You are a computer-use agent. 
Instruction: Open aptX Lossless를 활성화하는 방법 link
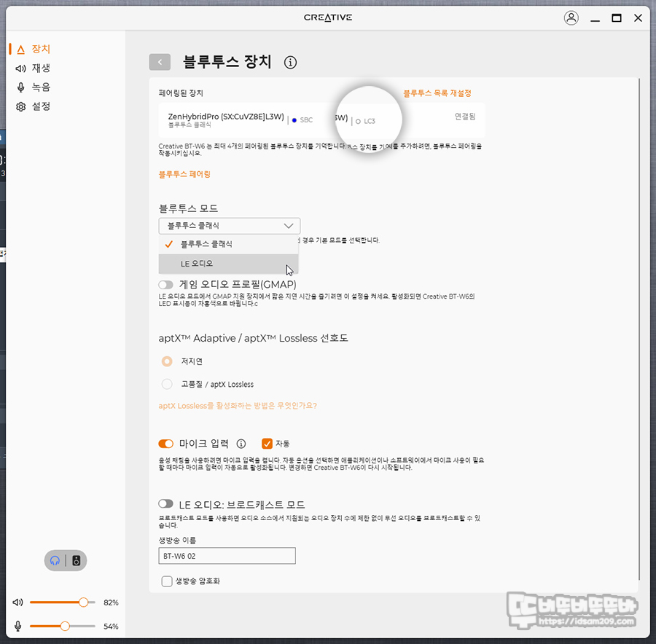(x=238, y=406)
